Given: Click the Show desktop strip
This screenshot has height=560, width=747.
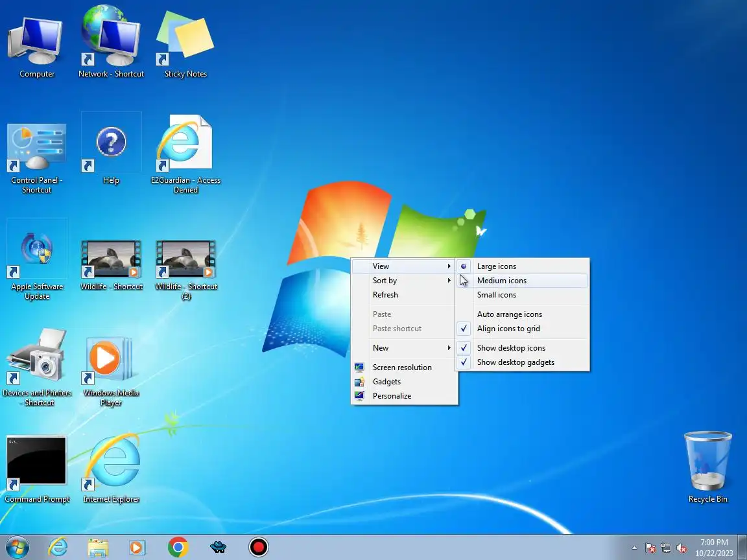Looking at the screenshot, I should [x=742, y=548].
